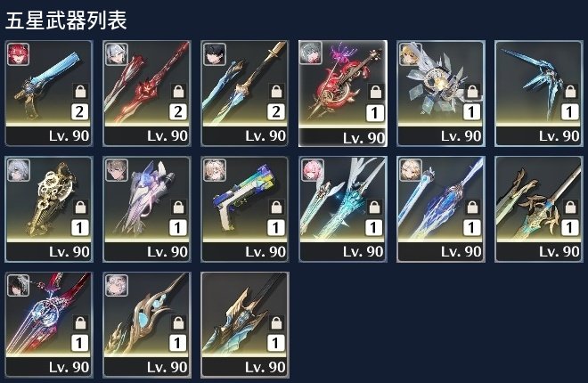Select the teal glowing sword with pink-haired portrait
Image resolution: width=588 pixels, height=383 pixels.
click(x=343, y=209)
